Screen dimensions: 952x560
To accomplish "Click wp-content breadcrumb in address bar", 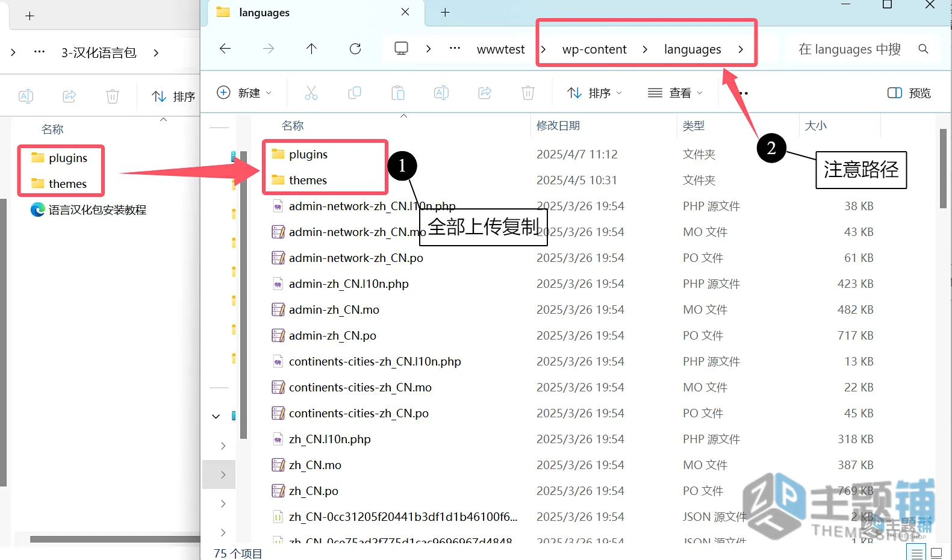I will coord(594,49).
